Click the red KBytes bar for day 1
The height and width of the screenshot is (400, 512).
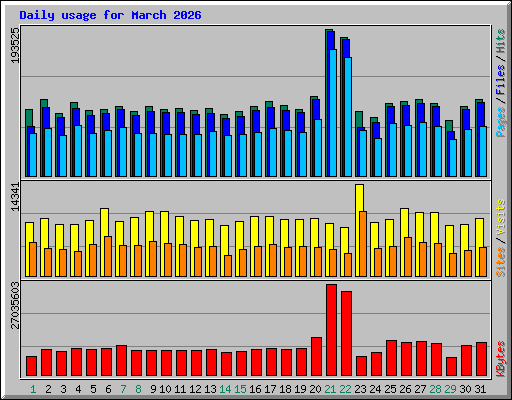31,366
